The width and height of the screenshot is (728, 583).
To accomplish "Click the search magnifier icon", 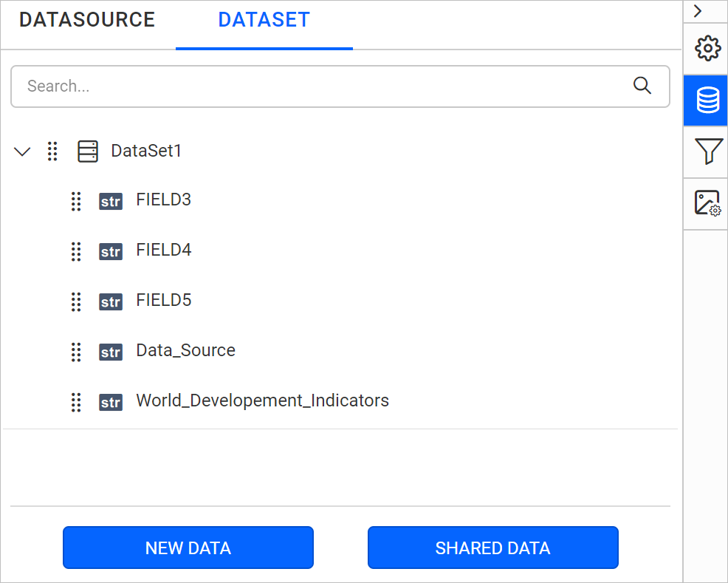I will click(x=642, y=86).
